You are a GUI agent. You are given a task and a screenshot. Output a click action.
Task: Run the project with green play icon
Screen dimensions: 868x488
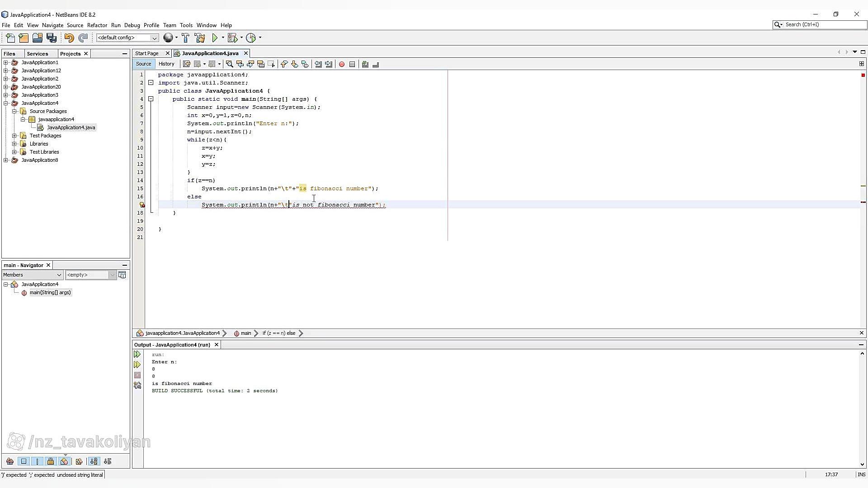coord(215,38)
